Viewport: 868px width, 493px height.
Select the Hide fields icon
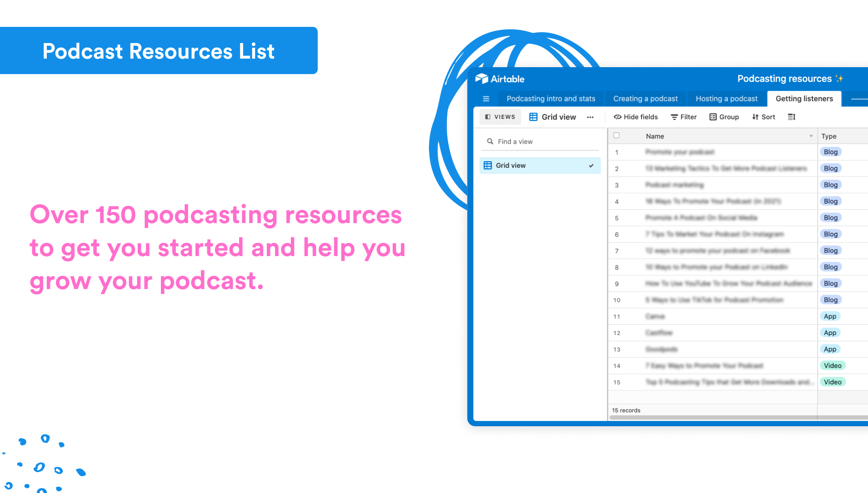617,117
